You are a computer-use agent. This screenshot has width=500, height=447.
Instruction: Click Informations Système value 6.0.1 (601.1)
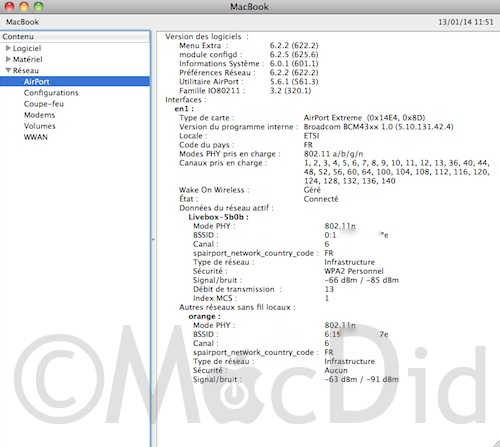click(294, 63)
